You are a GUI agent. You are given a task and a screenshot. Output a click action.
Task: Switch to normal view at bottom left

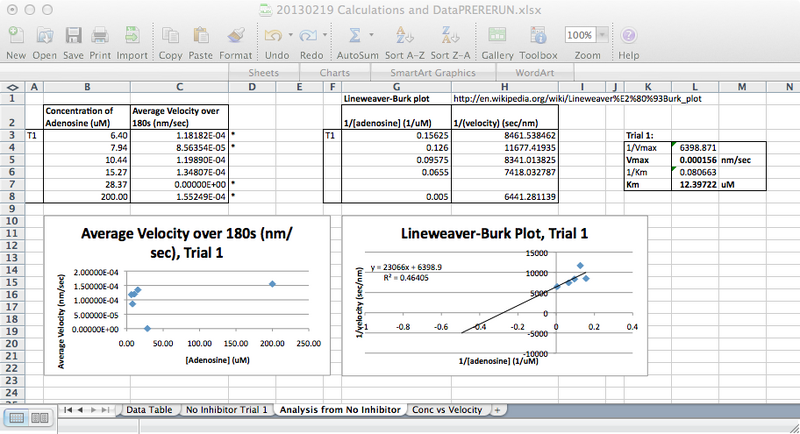coord(17,417)
